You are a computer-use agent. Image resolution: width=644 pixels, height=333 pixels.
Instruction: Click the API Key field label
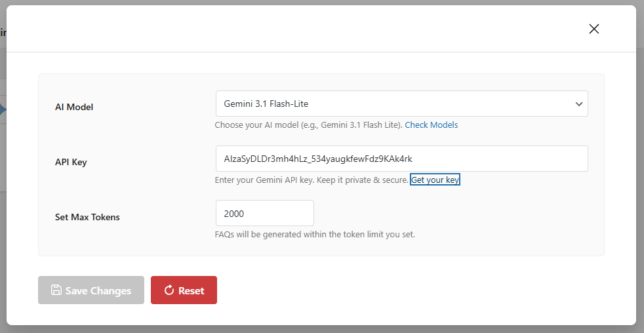pos(71,162)
